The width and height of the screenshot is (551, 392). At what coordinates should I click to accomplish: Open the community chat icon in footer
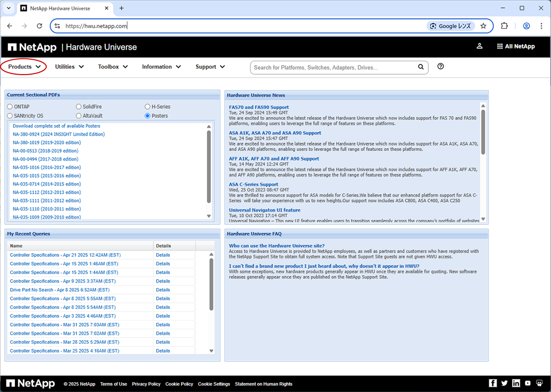pyautogui.click(x=540, y=384)
